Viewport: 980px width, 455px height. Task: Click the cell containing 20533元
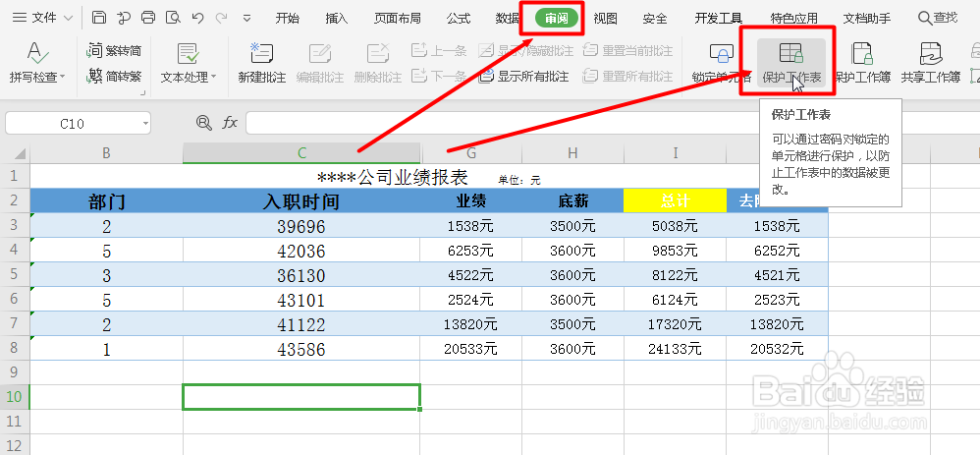click(x=471, y=349)
